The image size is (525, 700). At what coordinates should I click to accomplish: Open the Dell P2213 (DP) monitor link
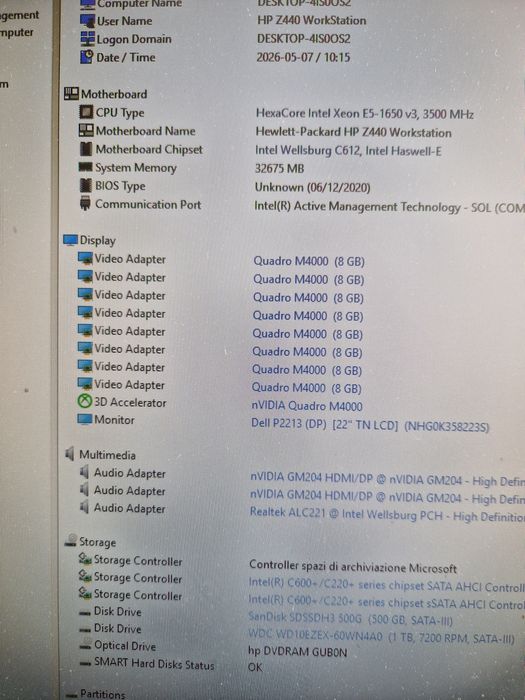[x=370, y=425]
